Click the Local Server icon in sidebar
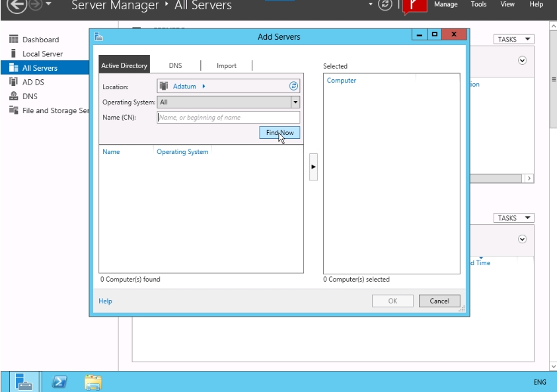Screen dimensions: 557x392 [13, 54]
